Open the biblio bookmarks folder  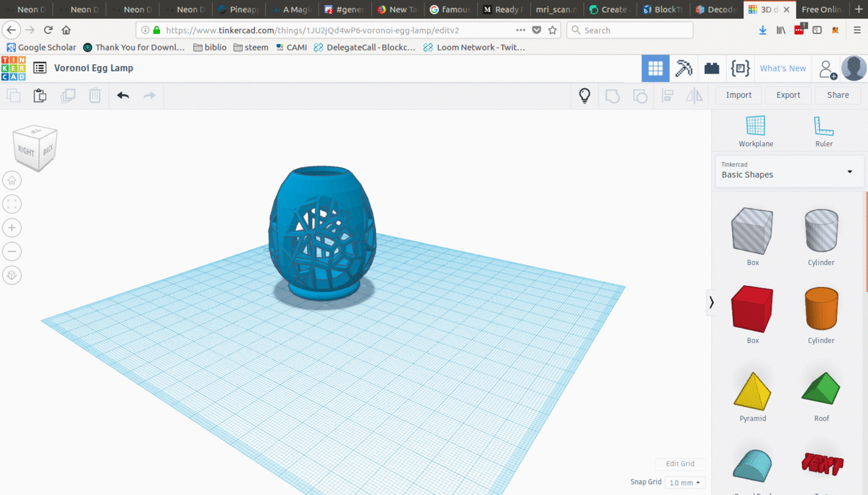click(210, 47)
